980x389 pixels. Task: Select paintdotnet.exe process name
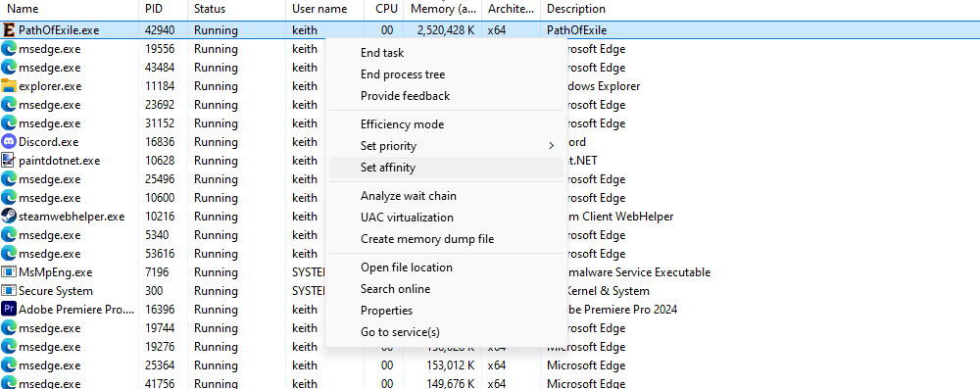click(60, 161)
